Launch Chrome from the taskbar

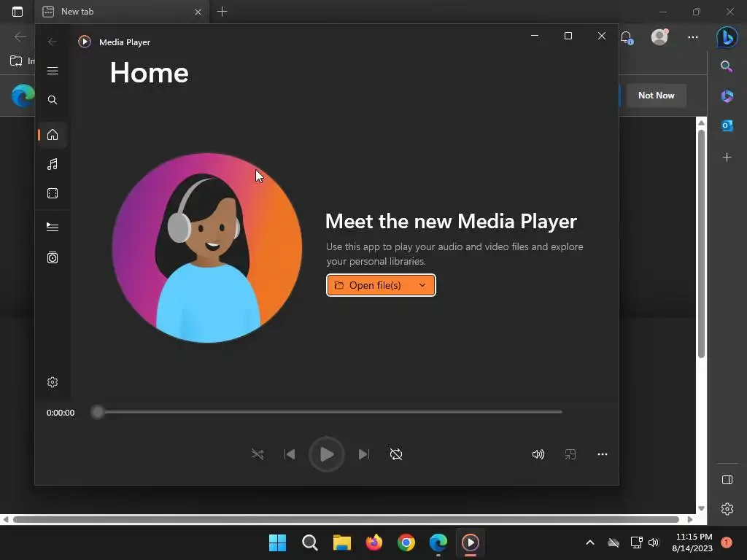click(406, 542)
